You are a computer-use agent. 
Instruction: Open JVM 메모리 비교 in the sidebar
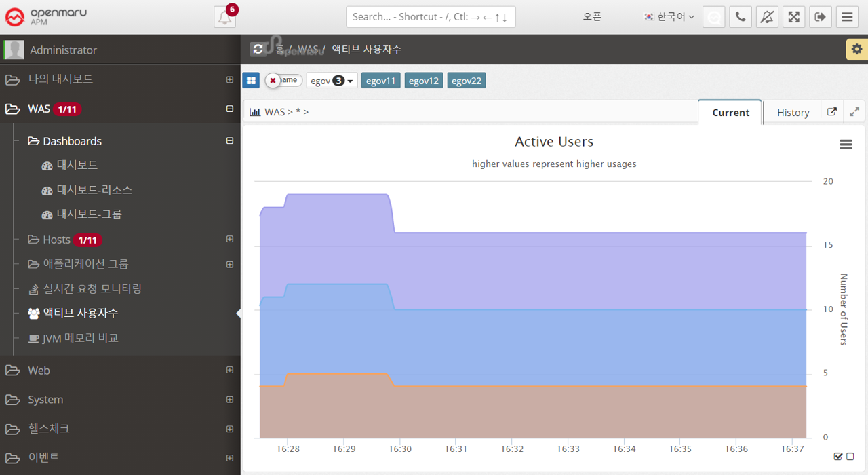[x=80, y=338]
